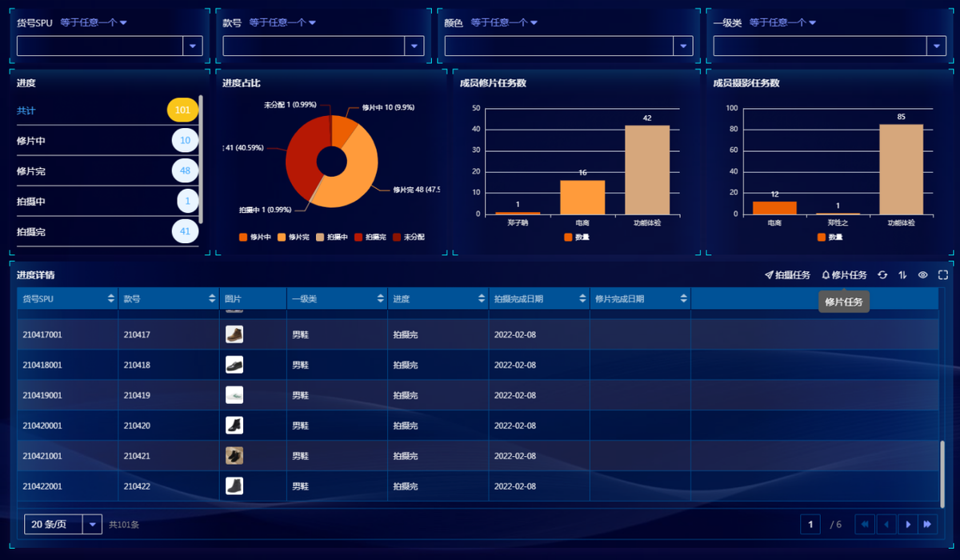Viewport: 960px width, 560px height.
Task: Select 修片完 in the progress list
Action: pos(32,171)
